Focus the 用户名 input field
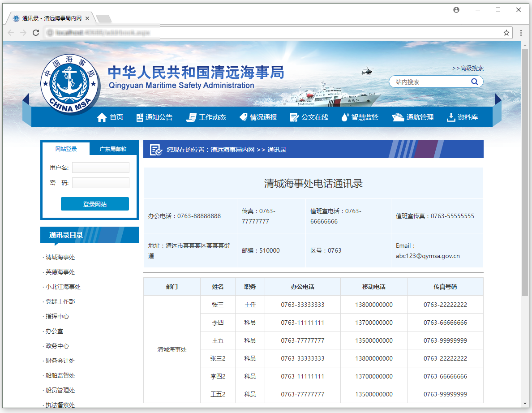 [x=101, y=168]
